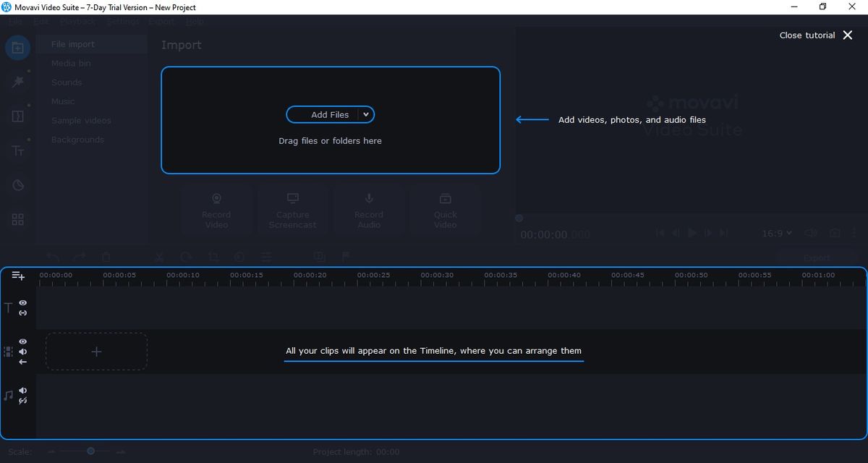Open the Settings menu

(x=123, y=22)
